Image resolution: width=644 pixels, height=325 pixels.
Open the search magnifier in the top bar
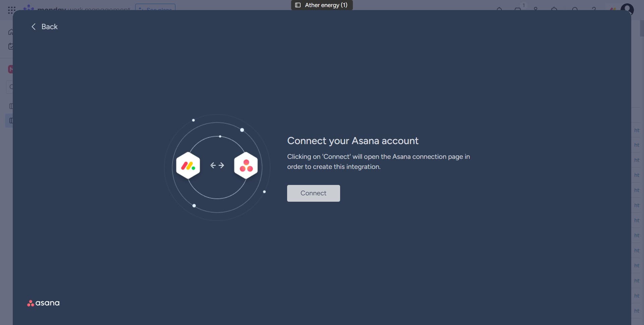[x=575, y=9]
